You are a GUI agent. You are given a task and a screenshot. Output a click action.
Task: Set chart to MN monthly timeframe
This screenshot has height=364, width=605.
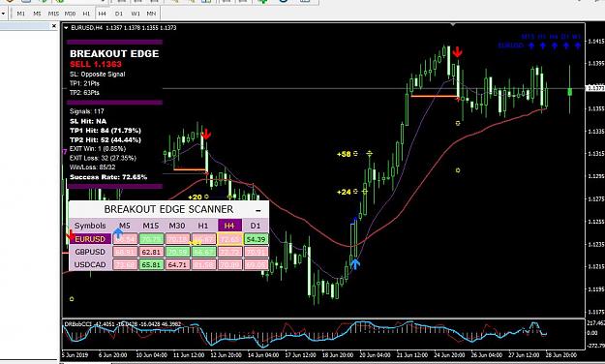click(x=151, y=14)
